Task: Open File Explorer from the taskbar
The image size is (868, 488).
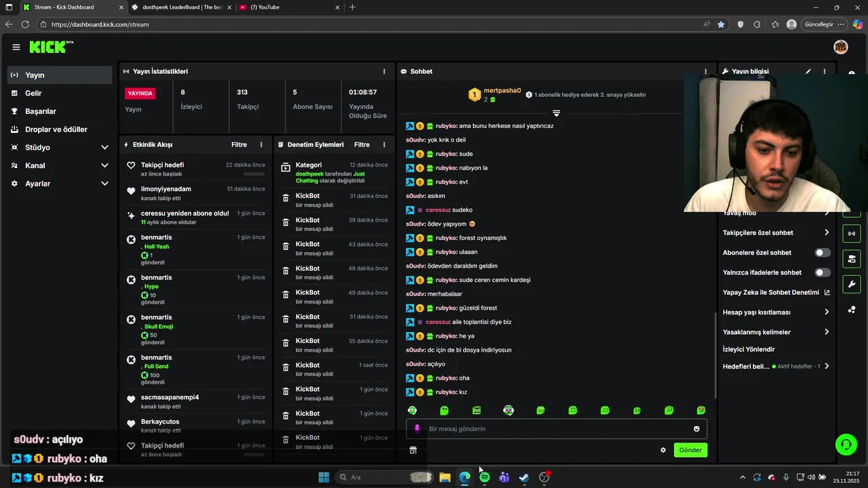Action: tap(445, 477)
